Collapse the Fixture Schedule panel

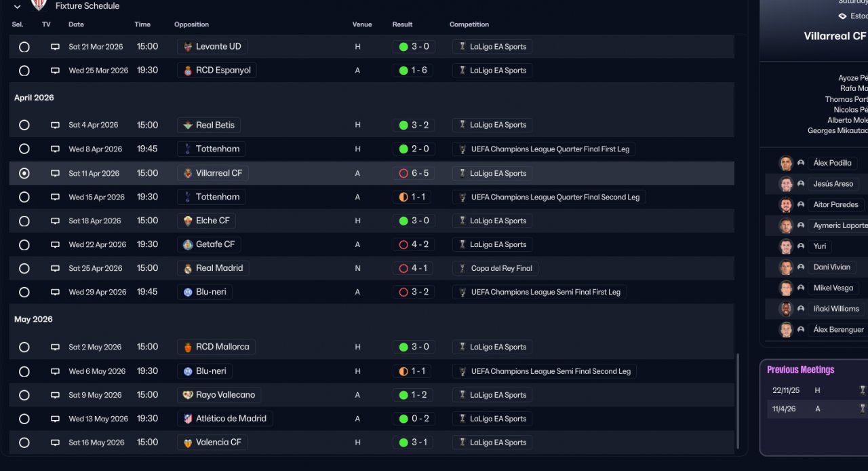[x=18, y=6]
